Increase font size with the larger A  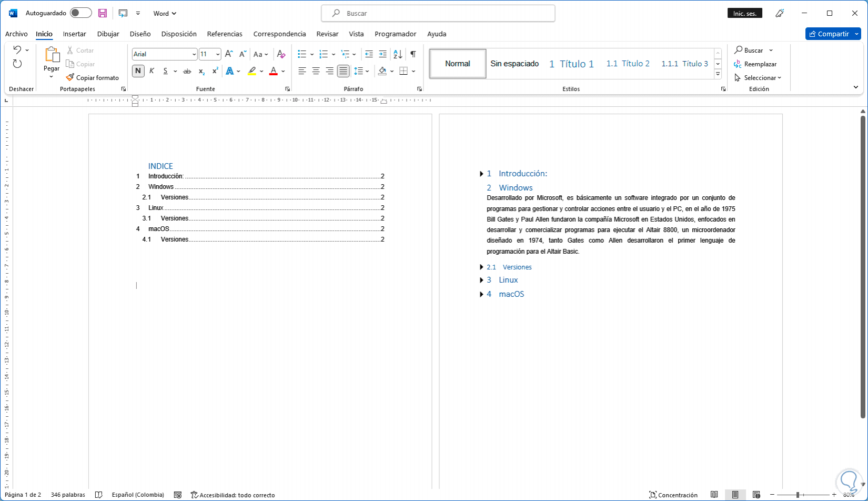click(x=229, y=54)
